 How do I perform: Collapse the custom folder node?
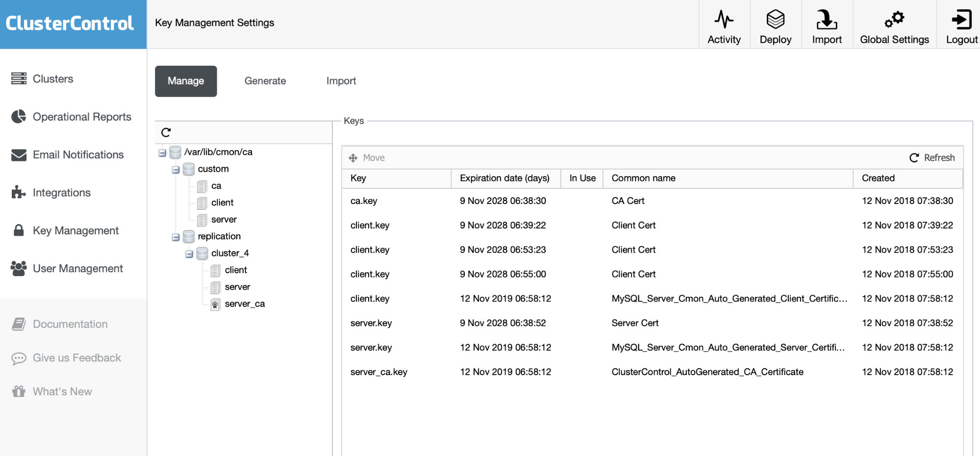pyautogui.click(x=176, y=170)
